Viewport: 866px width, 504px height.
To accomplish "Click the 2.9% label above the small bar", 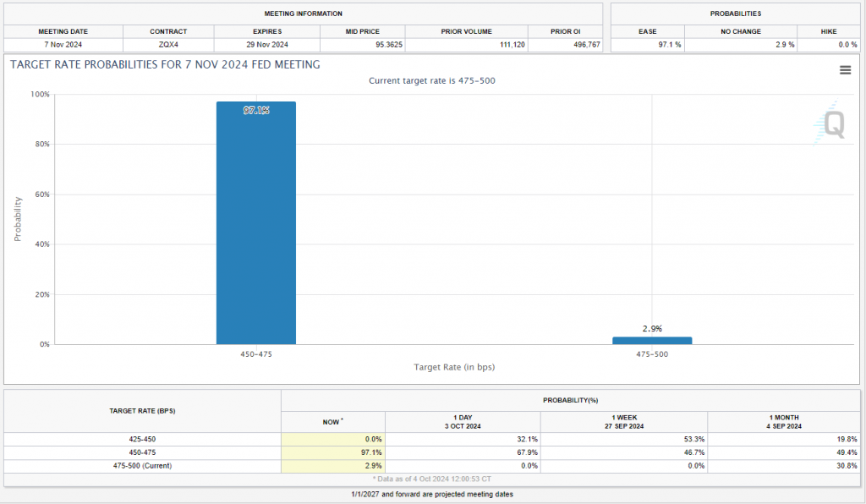I will pos(651,328).
